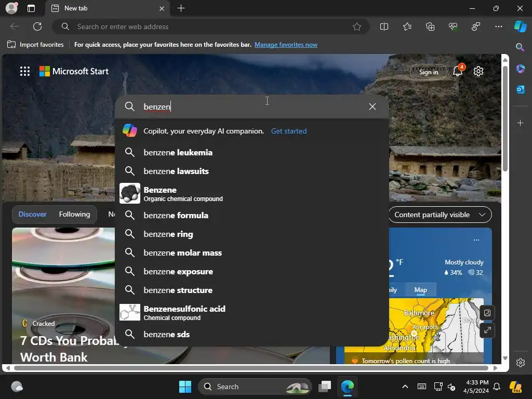Open Copilot preview on taskbar
This screenshot has height=399, width=532.
(x=516, y=387)
